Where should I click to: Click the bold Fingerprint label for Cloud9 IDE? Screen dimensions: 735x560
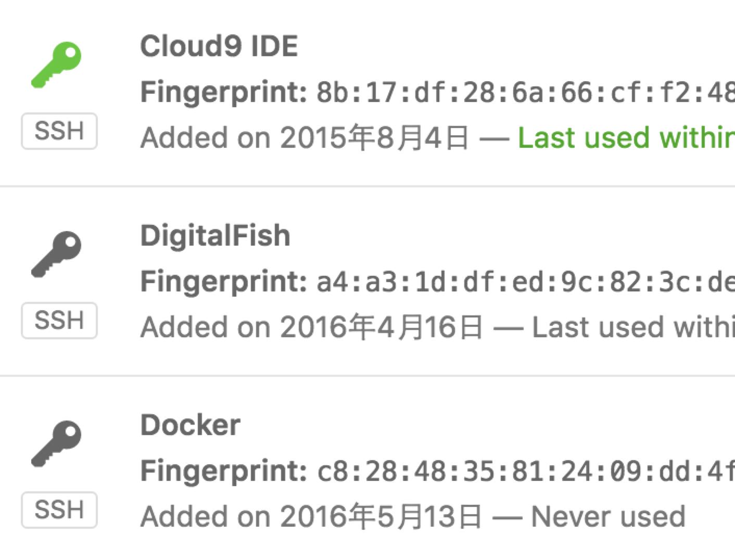[x=224, y=93]
